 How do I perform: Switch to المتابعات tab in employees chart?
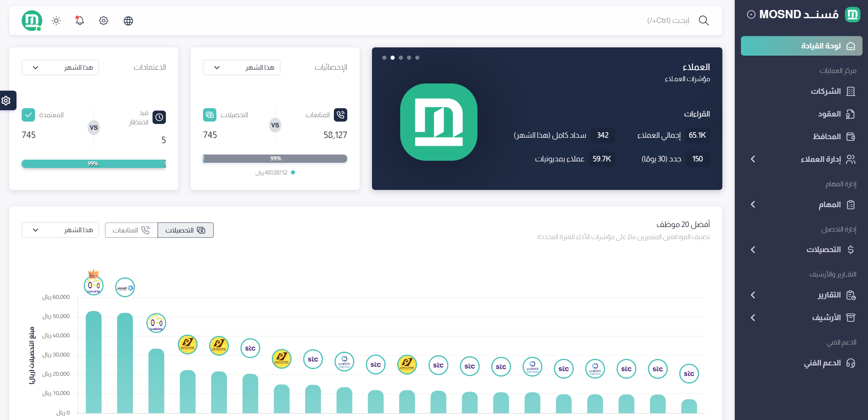pyautogui.click(x=131, y=230)
